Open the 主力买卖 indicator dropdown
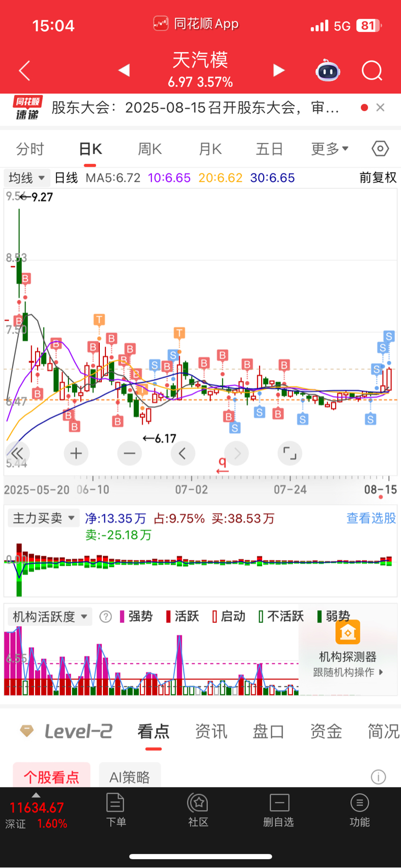This screenshot has width=401, height=868. pos(44,518)
